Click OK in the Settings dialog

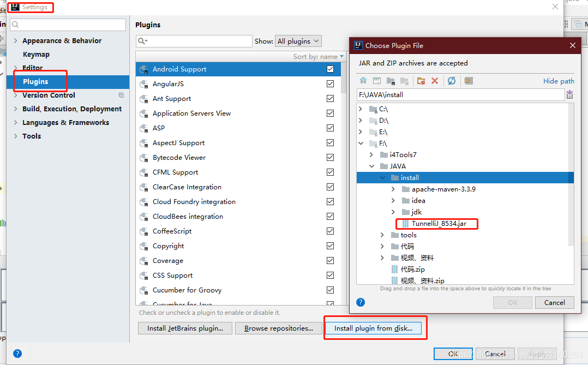click(x=453, y=354)
